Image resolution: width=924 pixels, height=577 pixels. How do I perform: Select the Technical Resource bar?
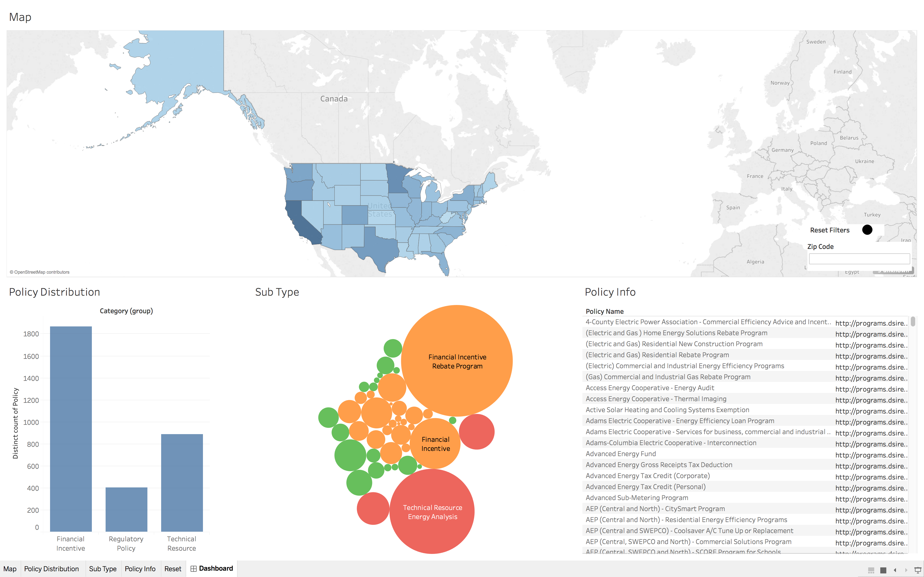click(x=182, y=482)
